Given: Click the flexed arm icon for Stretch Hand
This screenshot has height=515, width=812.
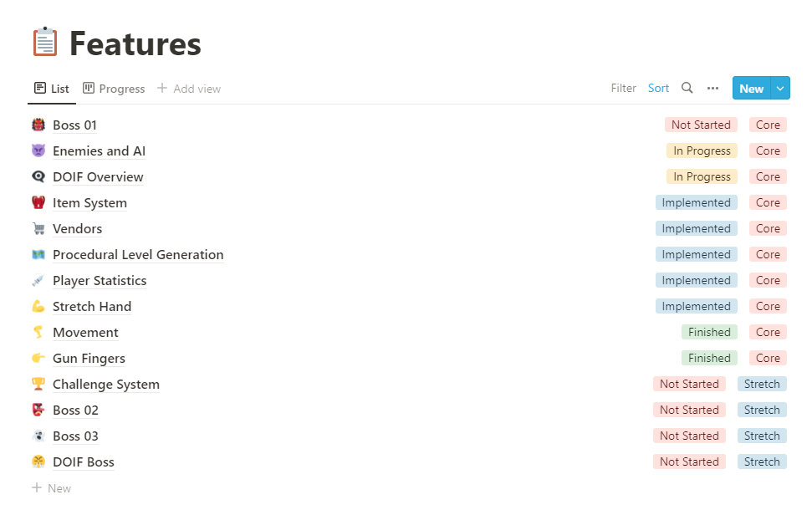Looking at the screenshot, I should tap(38, 307).
